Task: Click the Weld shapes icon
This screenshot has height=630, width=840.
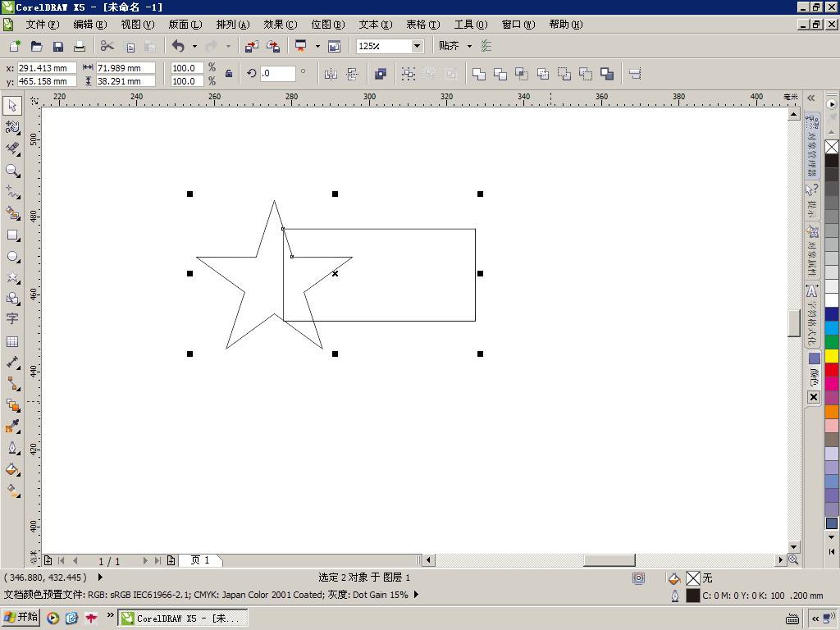Action: pyautogui.click(x=479, y=74)
